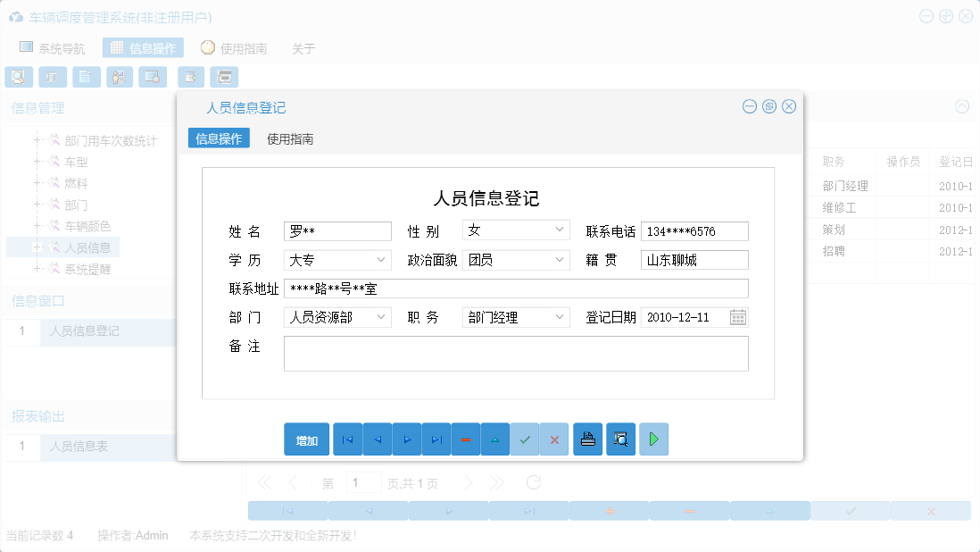Click the page number input field
Image resolution: width=980 pixels, height=552 pixels.
click(x=364, y=481)
